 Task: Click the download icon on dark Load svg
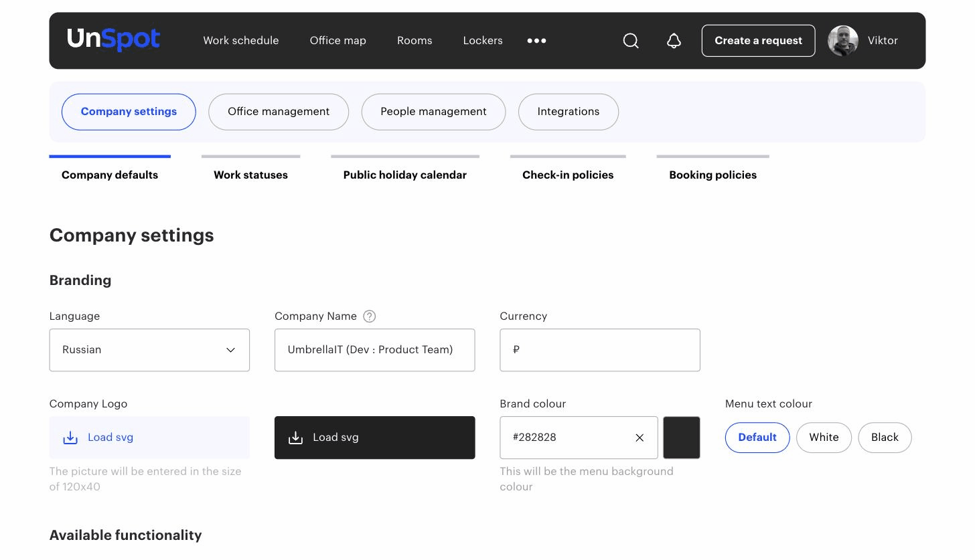295,438
